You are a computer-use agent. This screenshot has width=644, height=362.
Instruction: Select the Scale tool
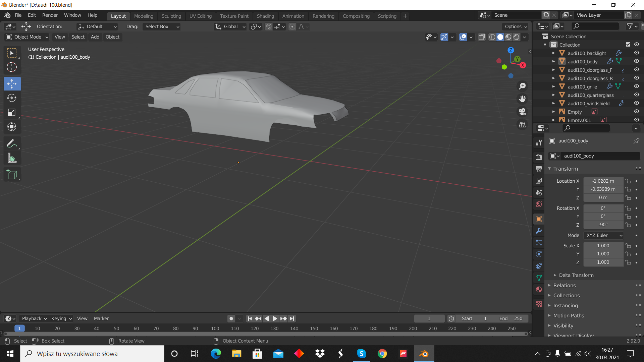[12, 112]
